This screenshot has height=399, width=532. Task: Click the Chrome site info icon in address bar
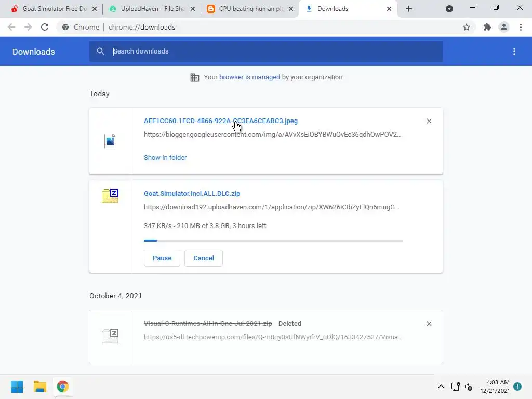65,27
